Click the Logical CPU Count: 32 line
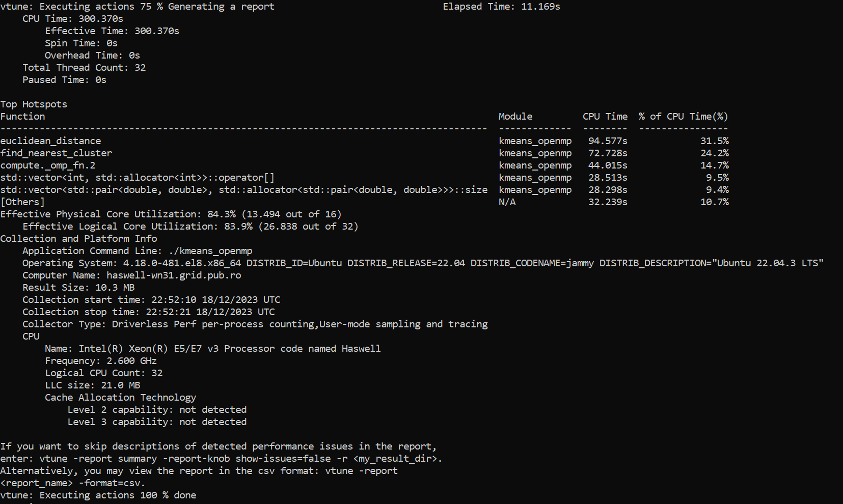The height and width of the screenshot is (504, 843). [103, 373]
